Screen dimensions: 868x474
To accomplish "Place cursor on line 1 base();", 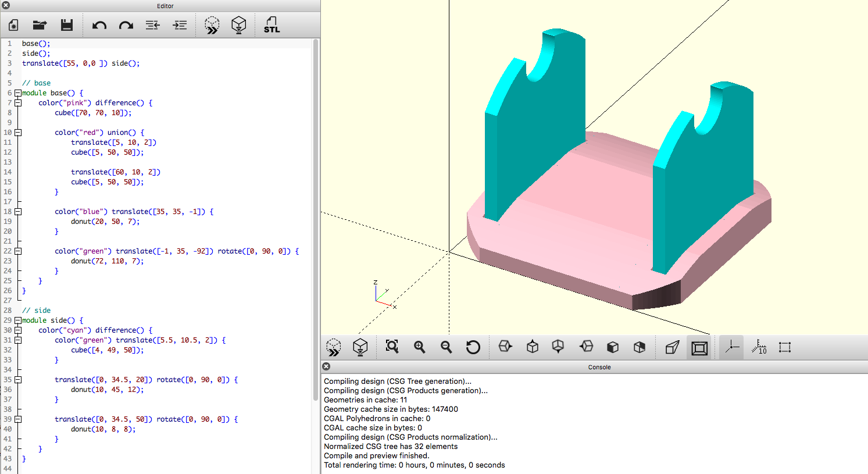I will click(36, 44).
